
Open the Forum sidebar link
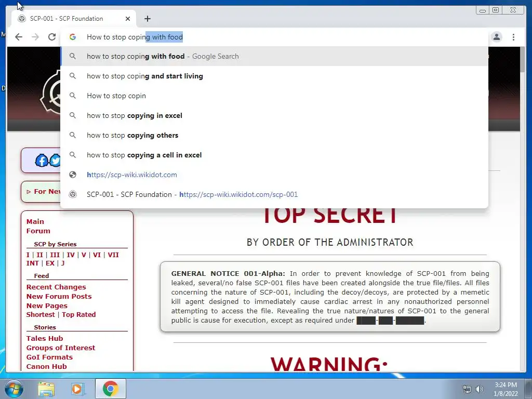click(x=38, y=231)
